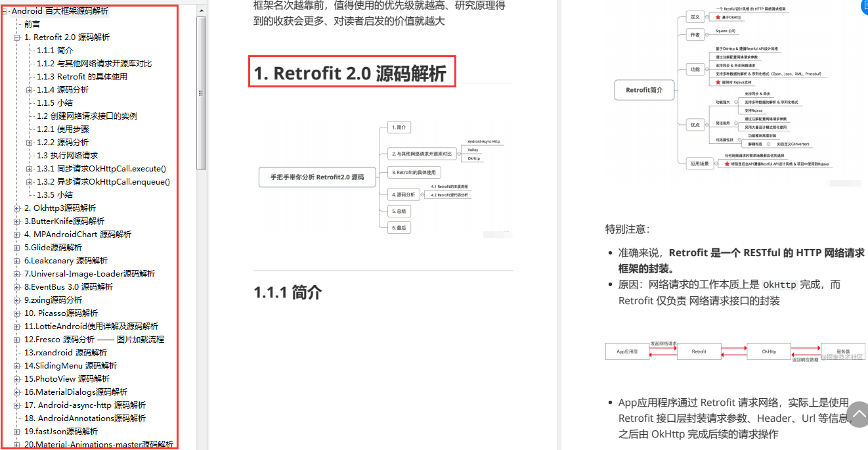The width and height of the screenshot is (868, 450).
Task: Expand the 14.SlidingMenu 源码解析 node
Action: [x=17, y=366]
